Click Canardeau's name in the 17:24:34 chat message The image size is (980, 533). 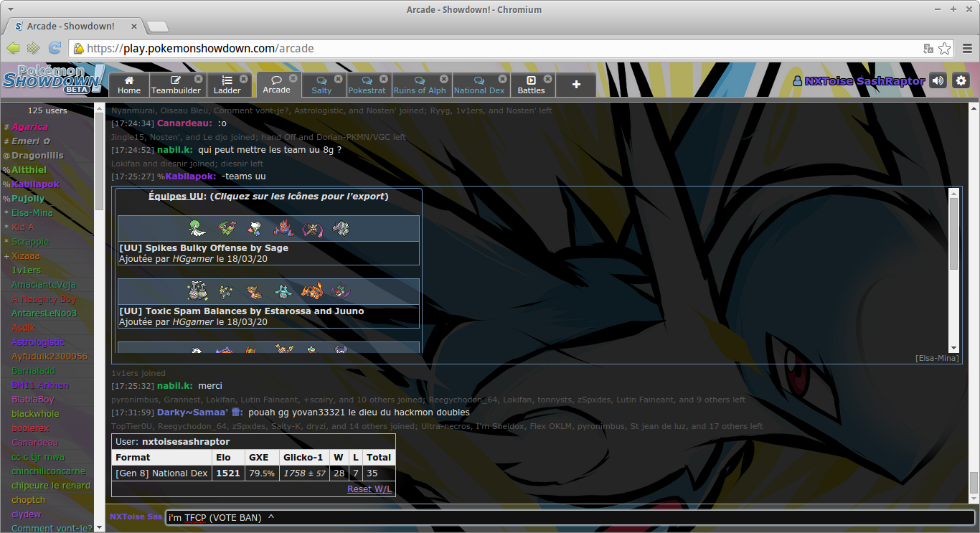[184, 123]
